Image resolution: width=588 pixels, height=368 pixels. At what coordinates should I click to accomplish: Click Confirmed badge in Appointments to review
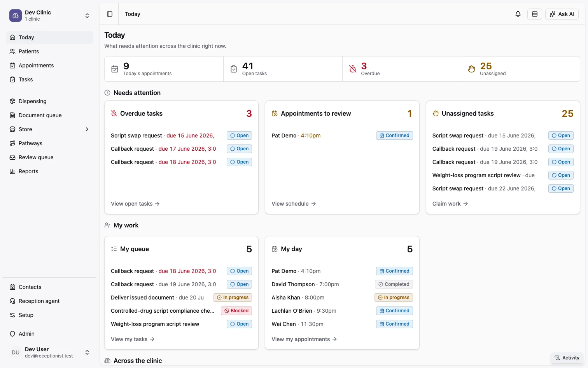pos(394,136)
